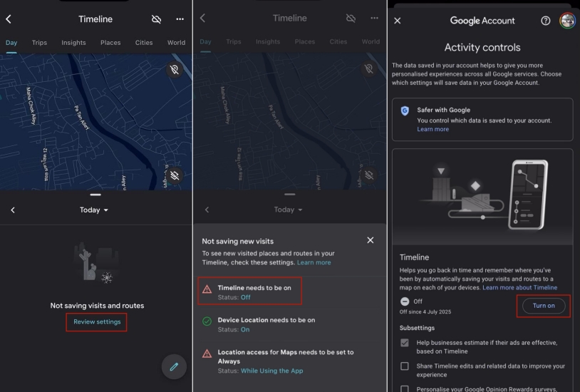This screenshot has height=392, width=580.
Task: Close the Google Account screen
Action: [398, 21]
